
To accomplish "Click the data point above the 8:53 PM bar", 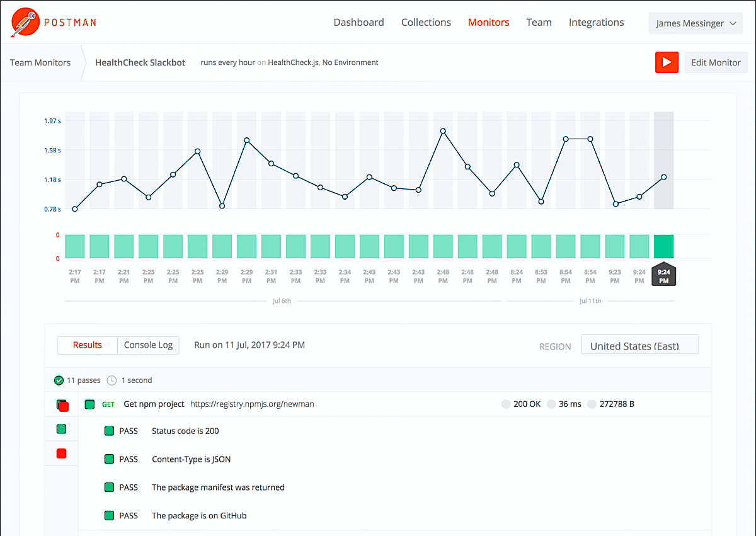I will pos(541,202).
